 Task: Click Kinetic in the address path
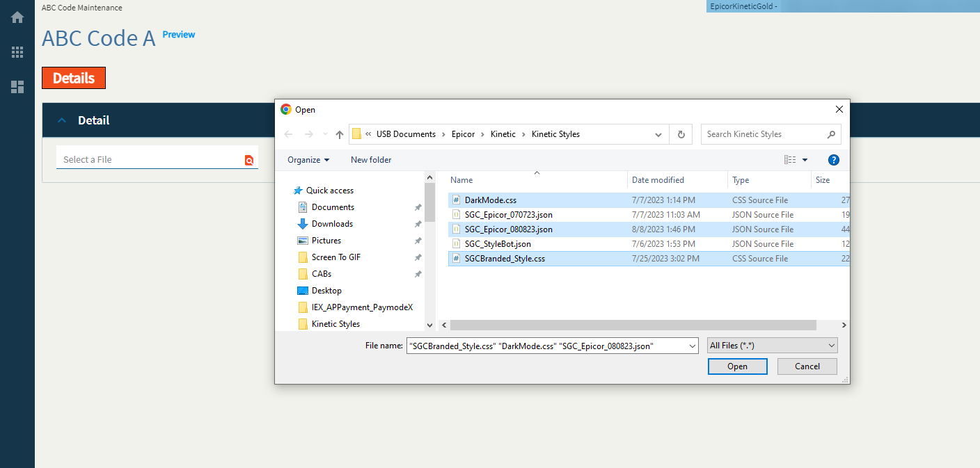pos(503,134)
